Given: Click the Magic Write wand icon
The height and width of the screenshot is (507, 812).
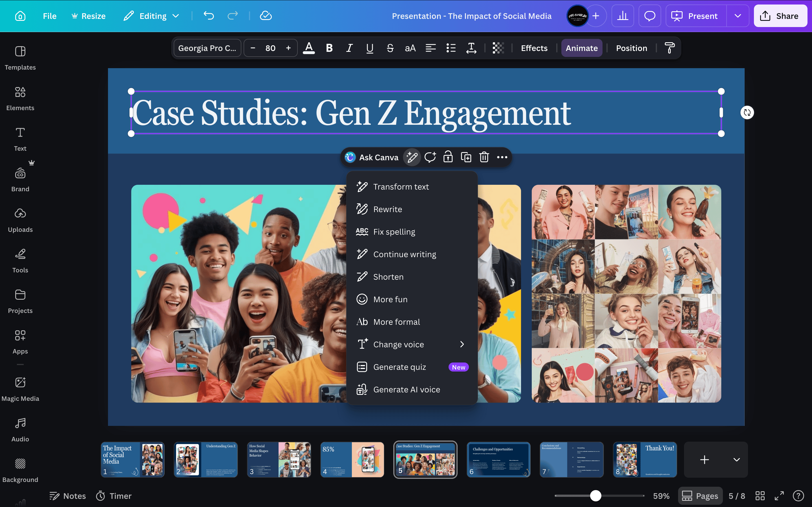Looking at the screenshot, I should pos(412,157).
